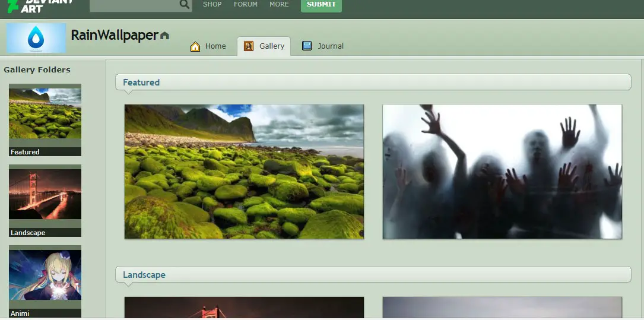Select the Animi gallery folder thumbnail
The height and width of the screenshot is (320, 644).
point(45,275)
